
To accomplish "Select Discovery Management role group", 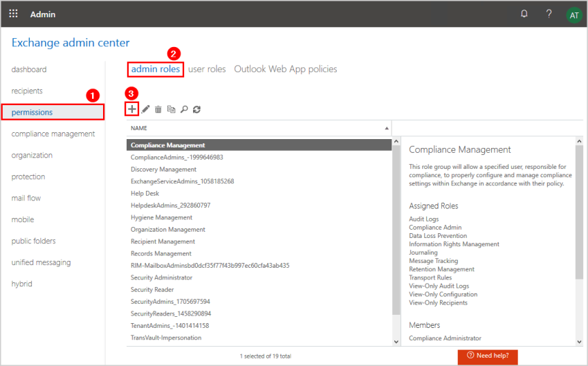I will tap(259, 169).
